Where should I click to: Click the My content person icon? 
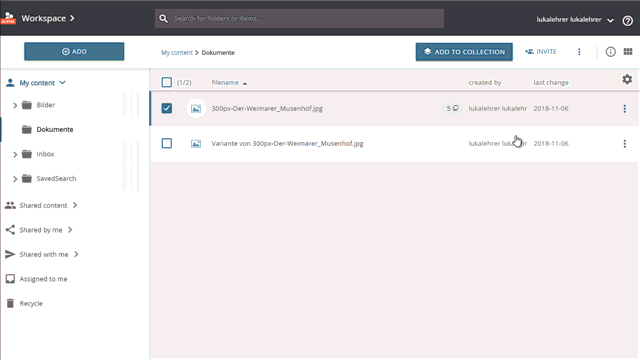coord(10,83)
